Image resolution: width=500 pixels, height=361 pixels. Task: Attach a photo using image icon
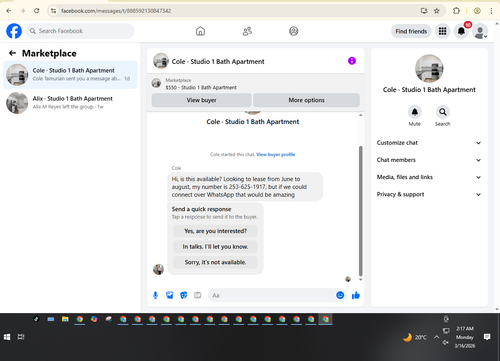170,295
